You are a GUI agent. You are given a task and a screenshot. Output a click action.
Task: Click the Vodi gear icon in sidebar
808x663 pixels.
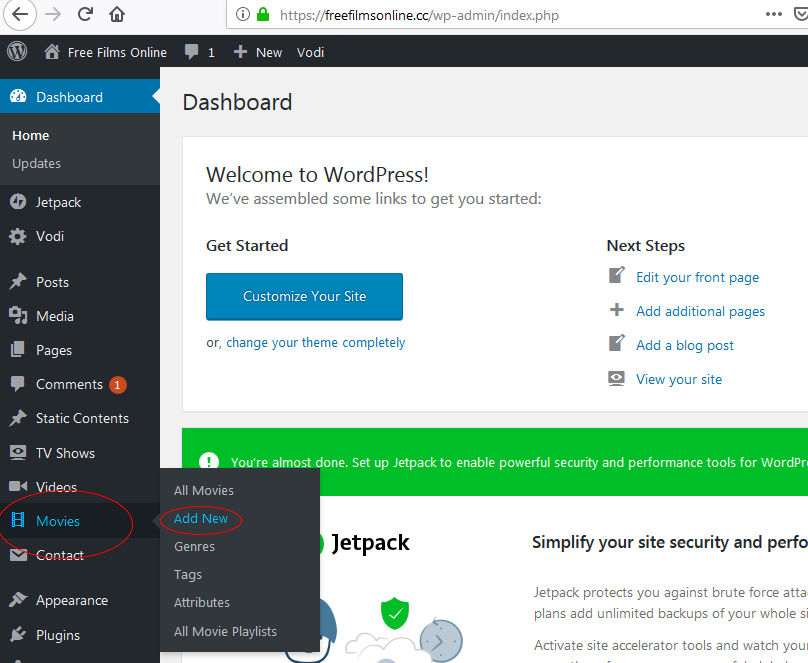pos(18,236)
